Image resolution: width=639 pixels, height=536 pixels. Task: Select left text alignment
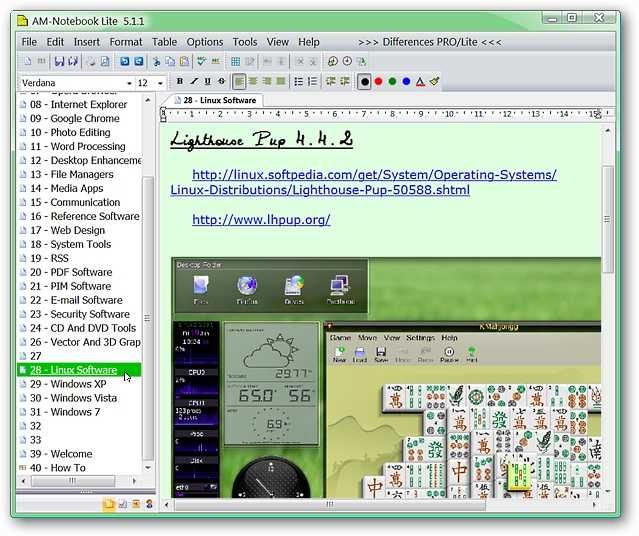[239, 82]
